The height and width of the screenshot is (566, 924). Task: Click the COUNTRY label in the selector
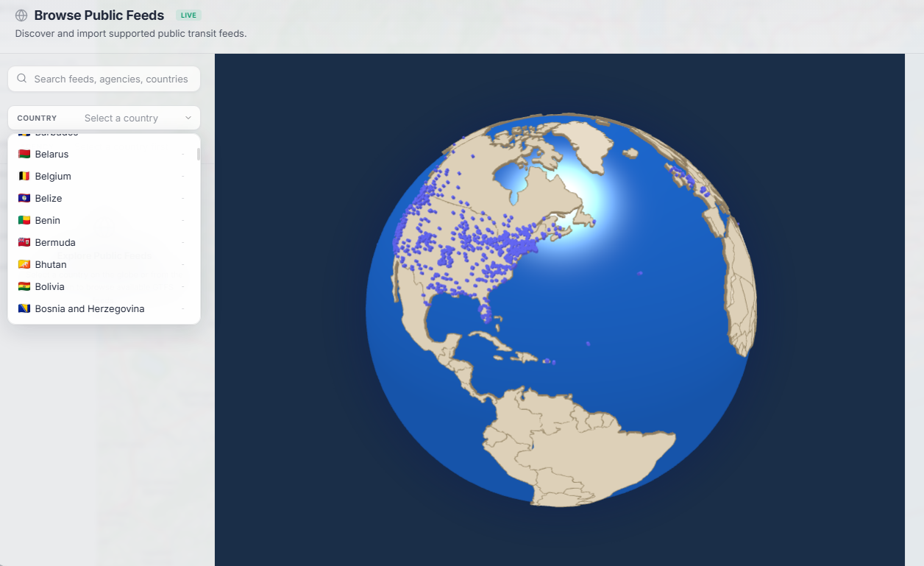click(37, 118)
